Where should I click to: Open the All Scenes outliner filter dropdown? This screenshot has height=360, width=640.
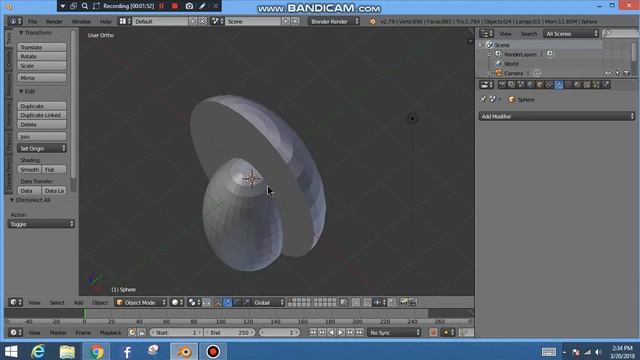coord(571,34)
